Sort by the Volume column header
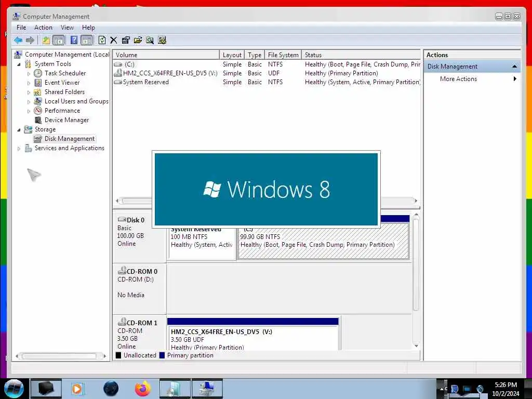This screenshot has width=532, height=399. (x=166, y=55)
